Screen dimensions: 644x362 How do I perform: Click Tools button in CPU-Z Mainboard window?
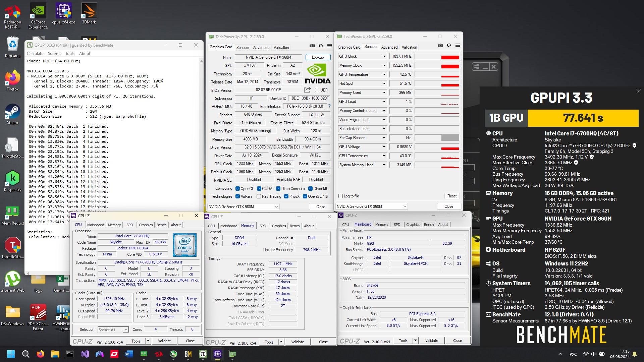point(403,341)
